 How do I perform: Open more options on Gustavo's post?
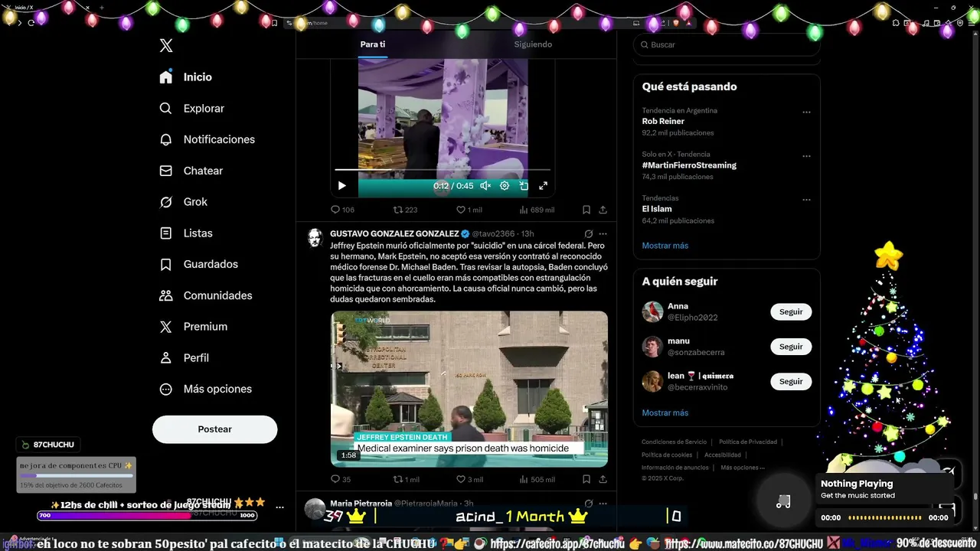click(x=603, y=233)
